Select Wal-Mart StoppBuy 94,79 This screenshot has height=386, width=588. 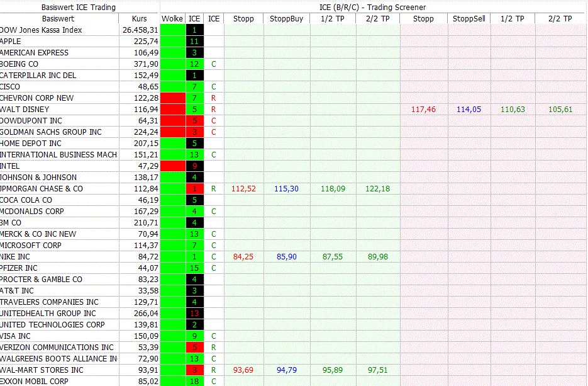[x=287, y=370]
